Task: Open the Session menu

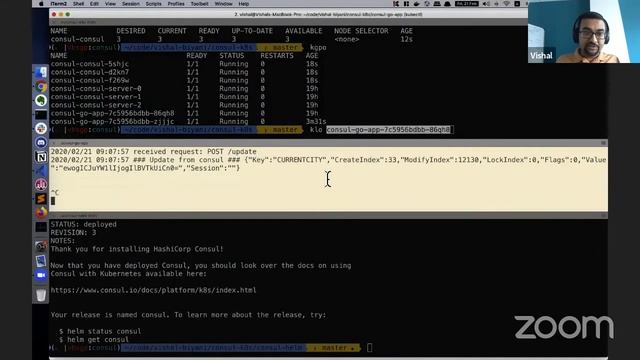Action: (131, 4)
